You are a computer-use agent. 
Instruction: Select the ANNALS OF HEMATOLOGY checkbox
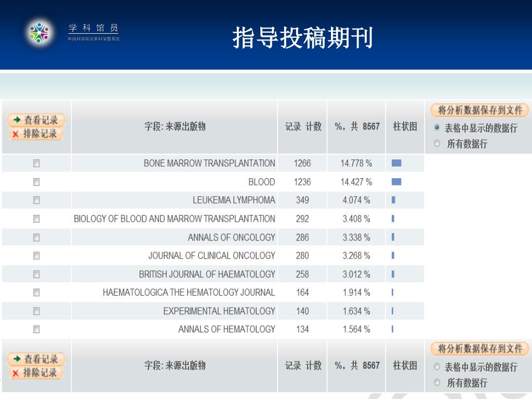pyautogui.click(x=36, y=329)
